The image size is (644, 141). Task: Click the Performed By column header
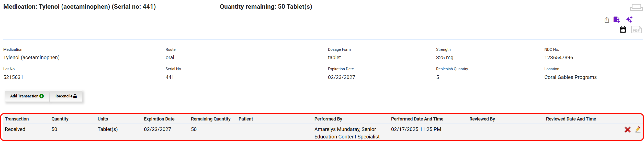click(328, 119)
